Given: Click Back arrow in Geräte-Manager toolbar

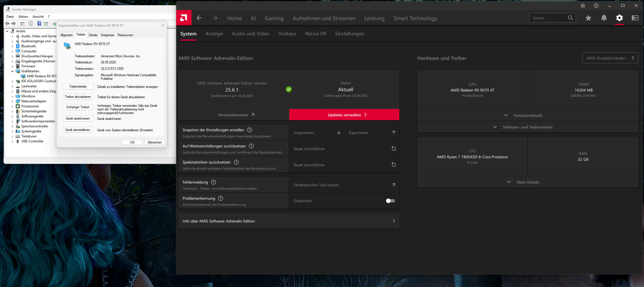Looking at the screenshot, I should tap(8, 24).
